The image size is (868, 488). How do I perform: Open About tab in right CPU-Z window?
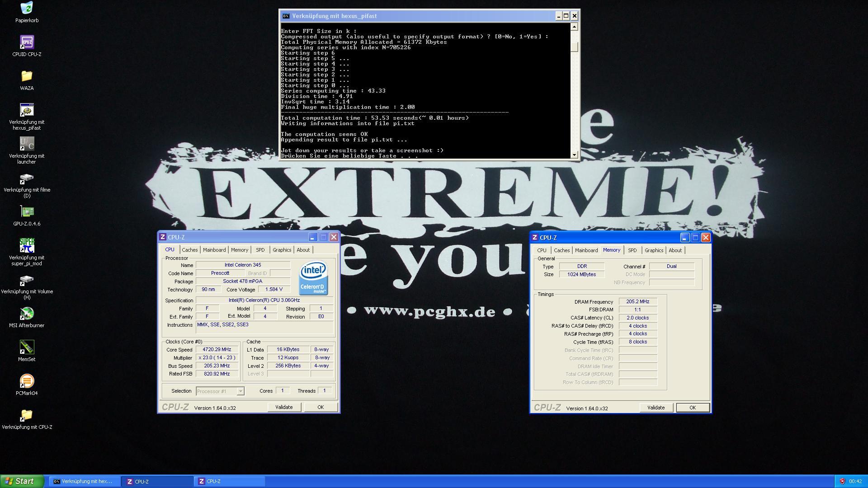tap(675, 250)
